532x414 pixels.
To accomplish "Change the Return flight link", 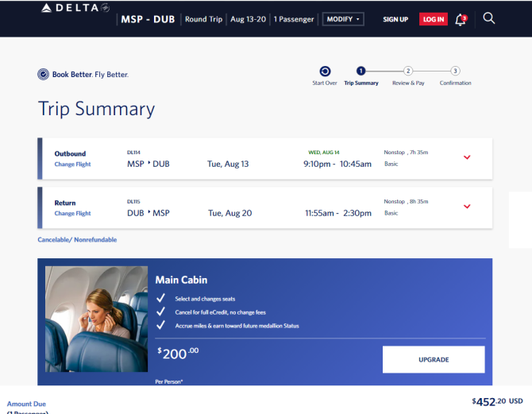I will 72,214.
